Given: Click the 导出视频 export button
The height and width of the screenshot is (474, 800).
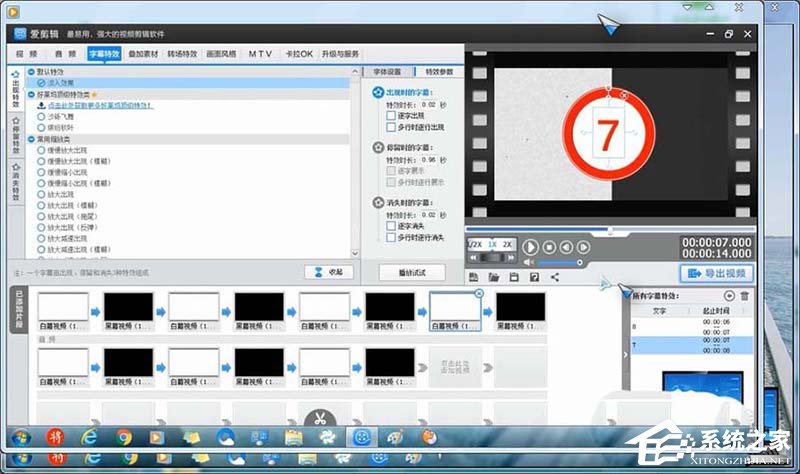Looking at the screenshot, I should (716, 273).
